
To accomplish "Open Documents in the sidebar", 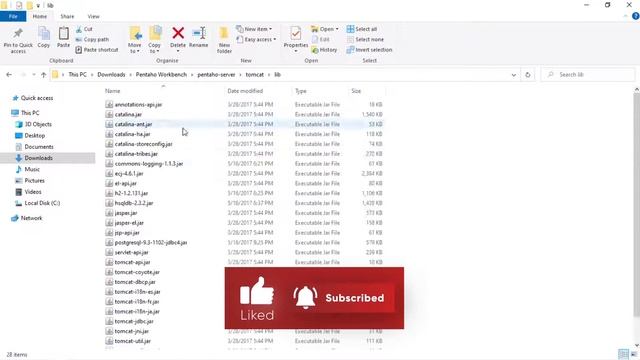I will [34, 147].
